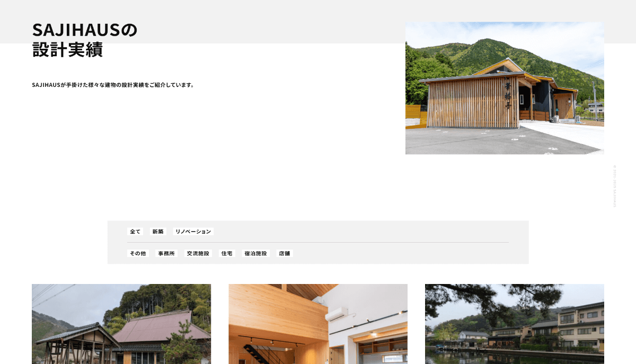Click the intro sentence about 設計実績をご紹介
The height and width of the screenshot is (364, 636).
pyautogui.click(x=113, y=85)
